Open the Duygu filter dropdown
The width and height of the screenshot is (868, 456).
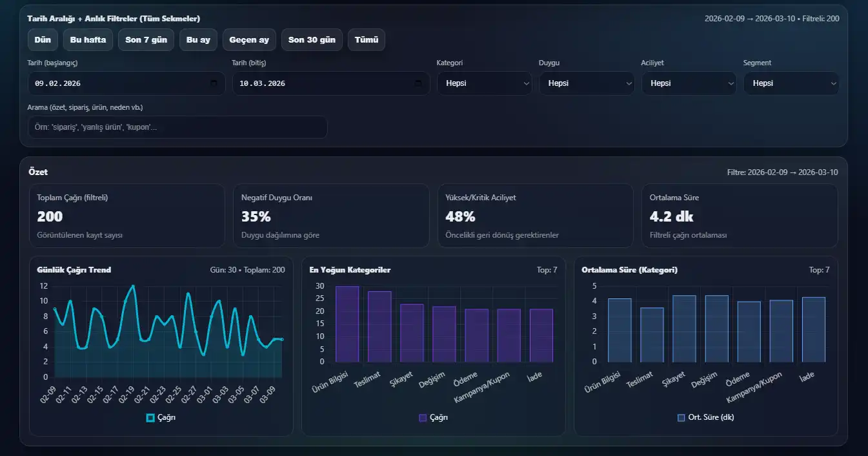[x=586, y=83]
